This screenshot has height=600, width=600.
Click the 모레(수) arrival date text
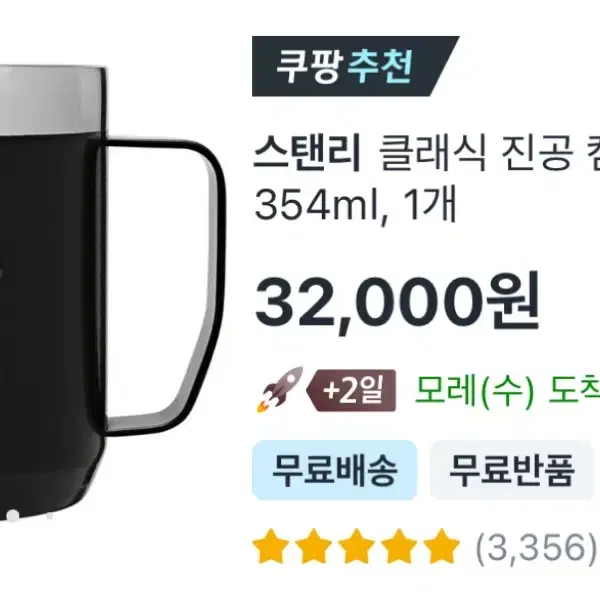[474, 391]
